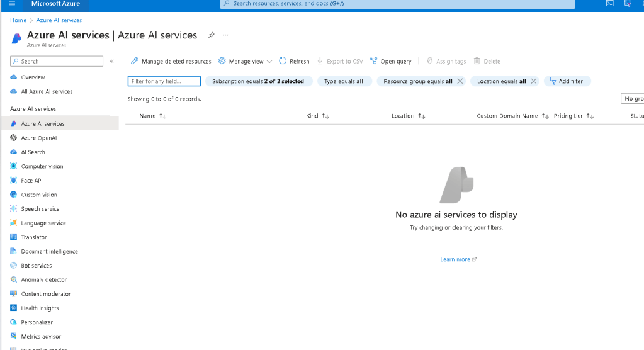The image size is (644, 350).
Task: Open the Type equals all filter
Action: click(344, 81)
